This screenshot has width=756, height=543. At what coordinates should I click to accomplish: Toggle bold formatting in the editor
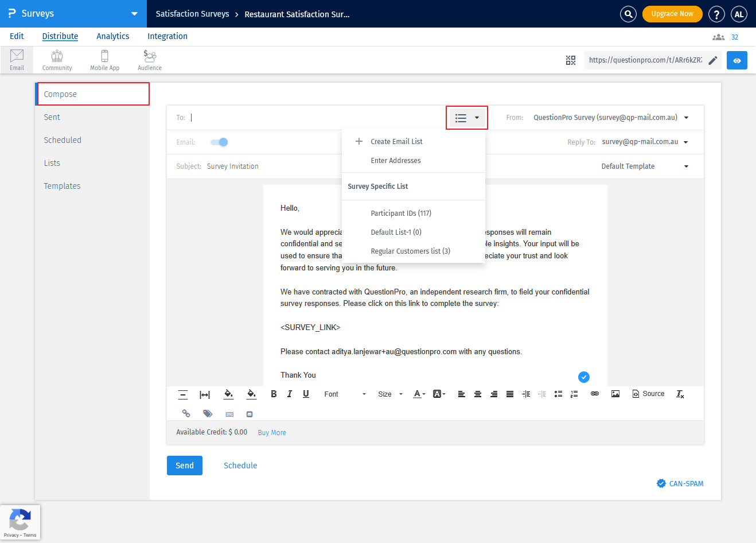pyautogui.click(x=274, y=394)
